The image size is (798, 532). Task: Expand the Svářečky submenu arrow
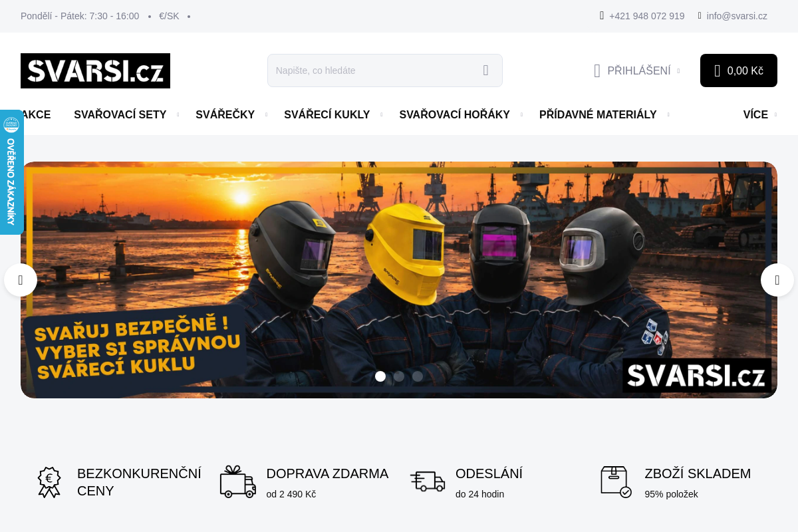coord(266,115)
